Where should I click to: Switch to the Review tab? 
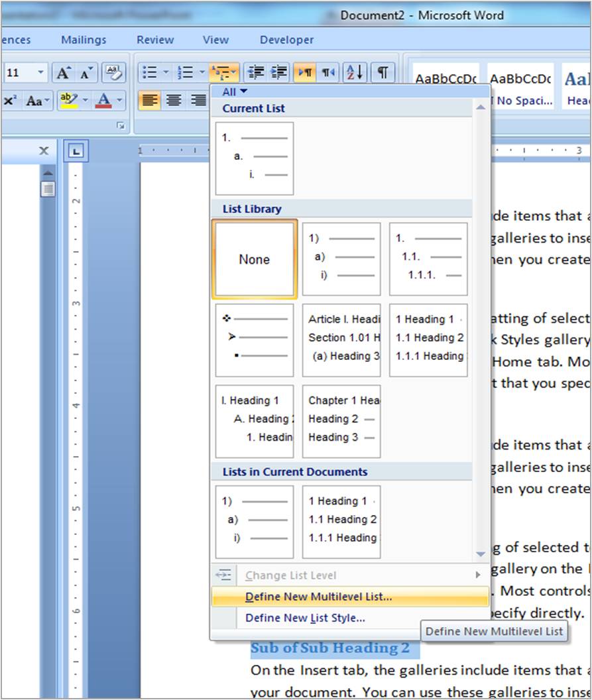click(154, 40)
